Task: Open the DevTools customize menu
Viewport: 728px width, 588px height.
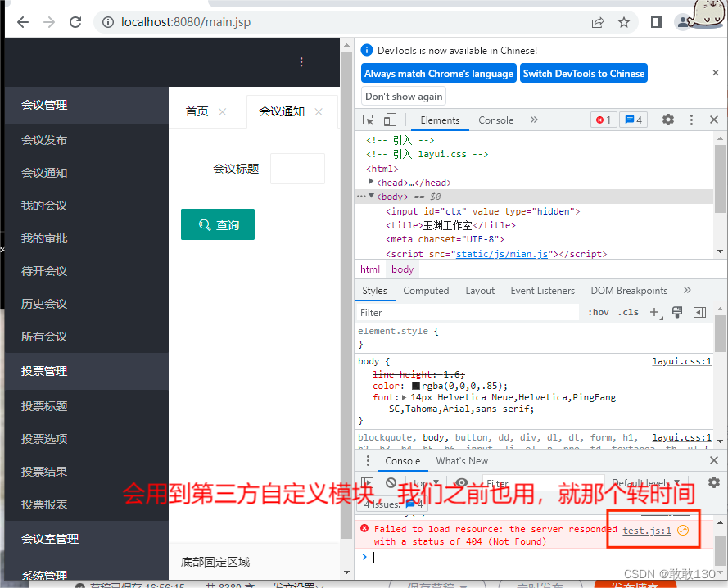Action: (x=691, y=120)
